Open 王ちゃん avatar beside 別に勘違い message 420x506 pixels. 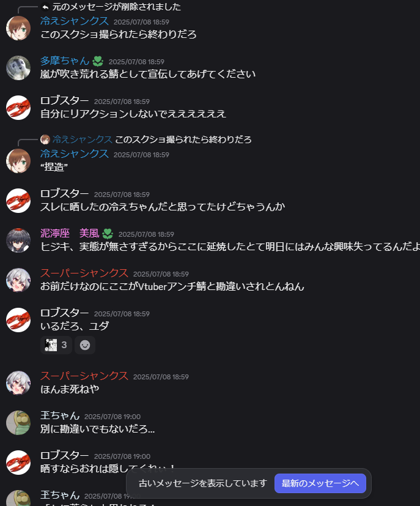[x=18, y=423]
